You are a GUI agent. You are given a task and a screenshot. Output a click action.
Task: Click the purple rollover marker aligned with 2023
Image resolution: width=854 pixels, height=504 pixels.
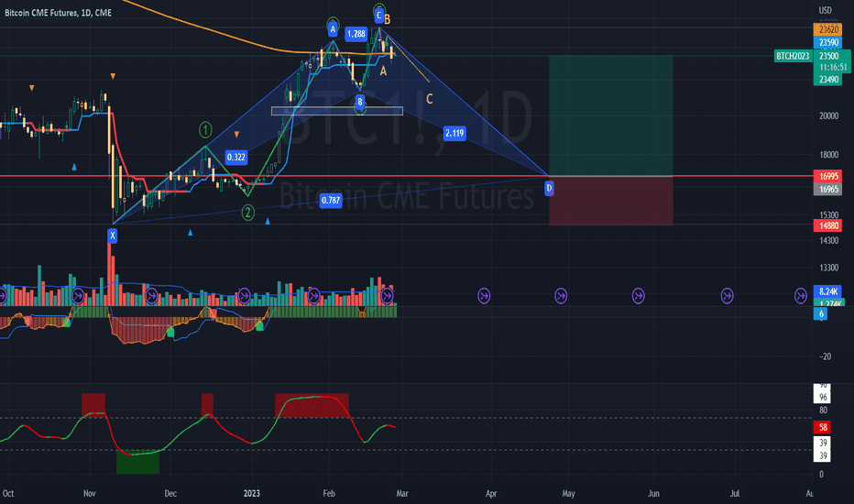click(x=244, y=295)
